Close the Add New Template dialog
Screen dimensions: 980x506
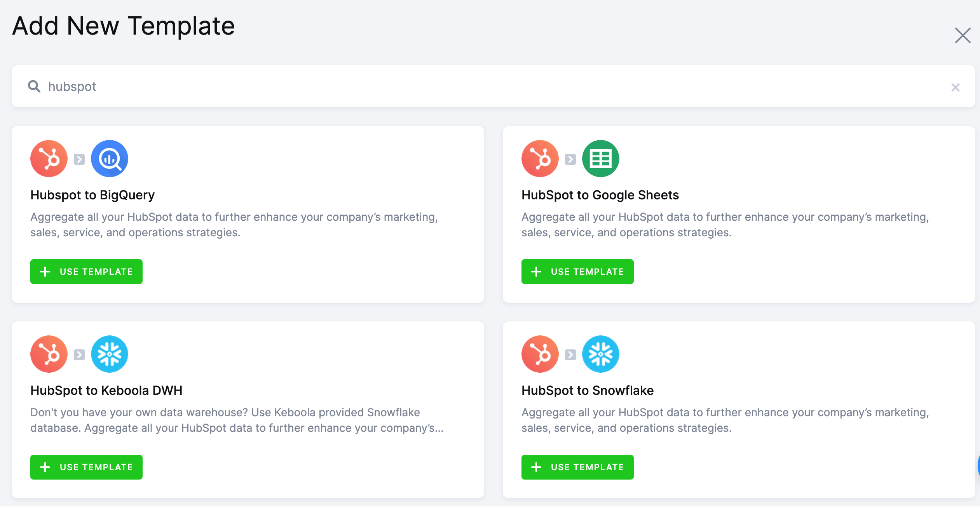963,35
